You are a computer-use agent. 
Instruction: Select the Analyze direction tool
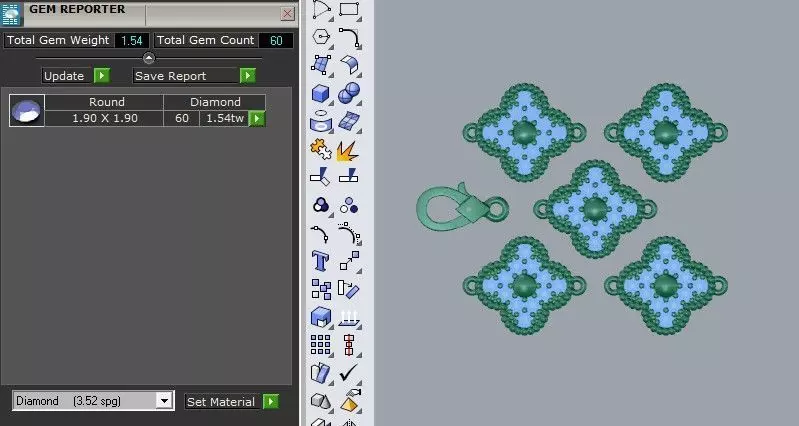tap(321, 373)
